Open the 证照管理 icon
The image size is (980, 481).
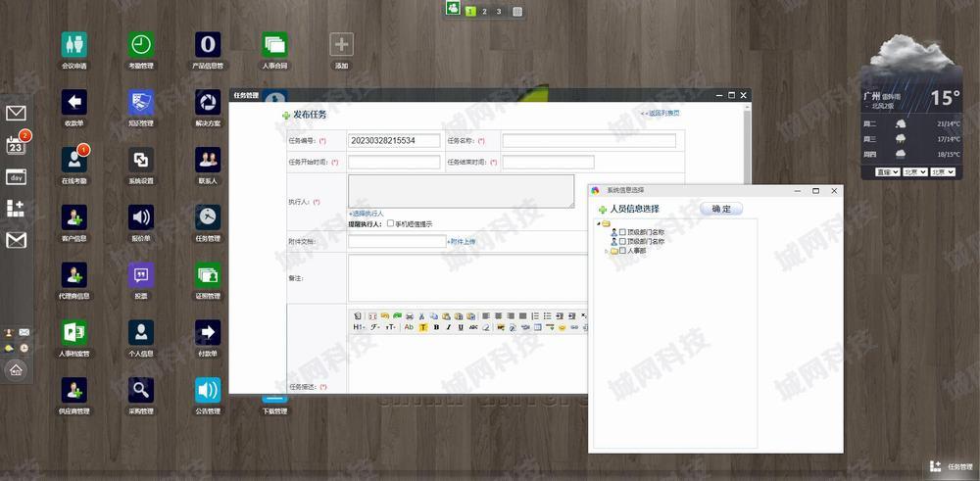(x=208, y=275)
